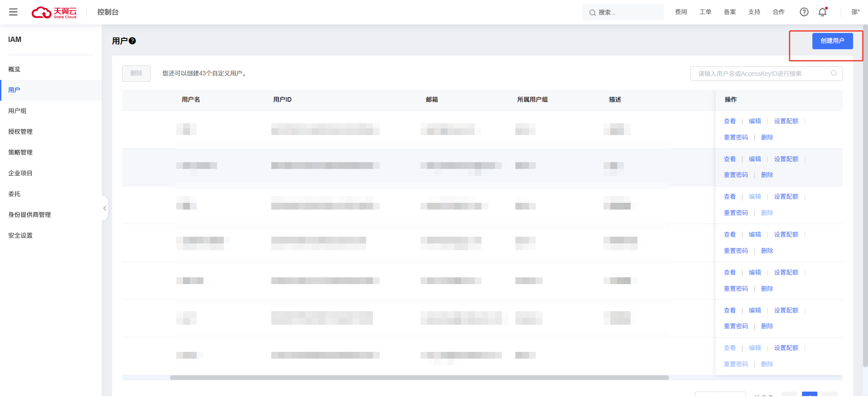
Task: Click the table's horizontal scrollbar
Action: tap(419, 378)
